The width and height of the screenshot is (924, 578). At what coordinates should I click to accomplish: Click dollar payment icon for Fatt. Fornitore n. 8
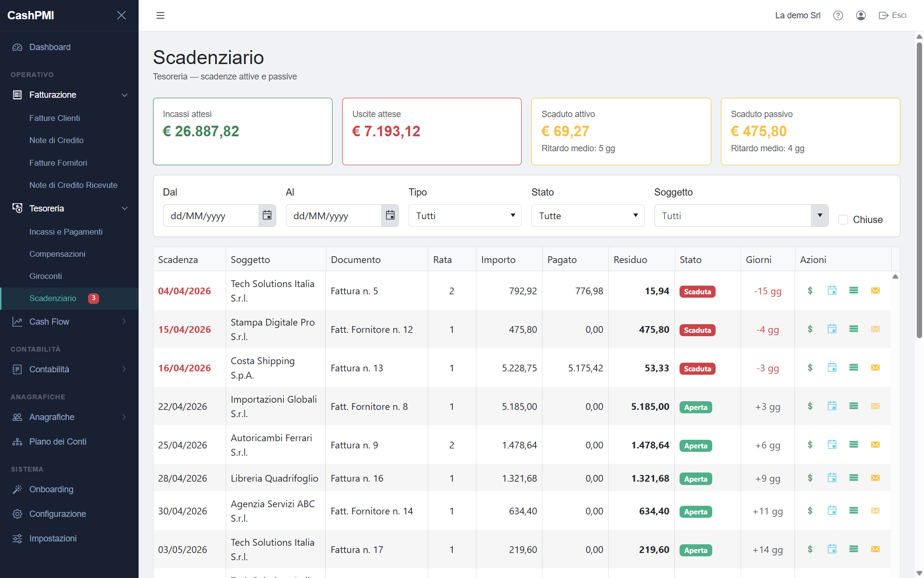[x=810, y=406]
